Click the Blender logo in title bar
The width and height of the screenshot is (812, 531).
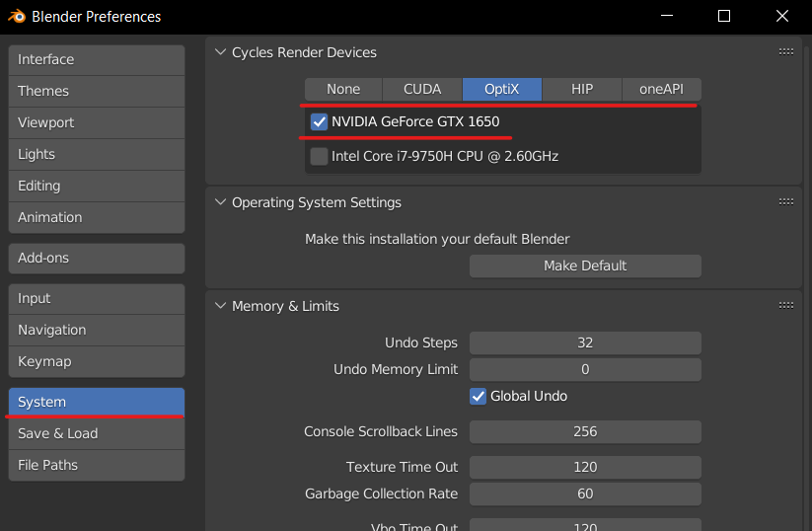point(17,17)
